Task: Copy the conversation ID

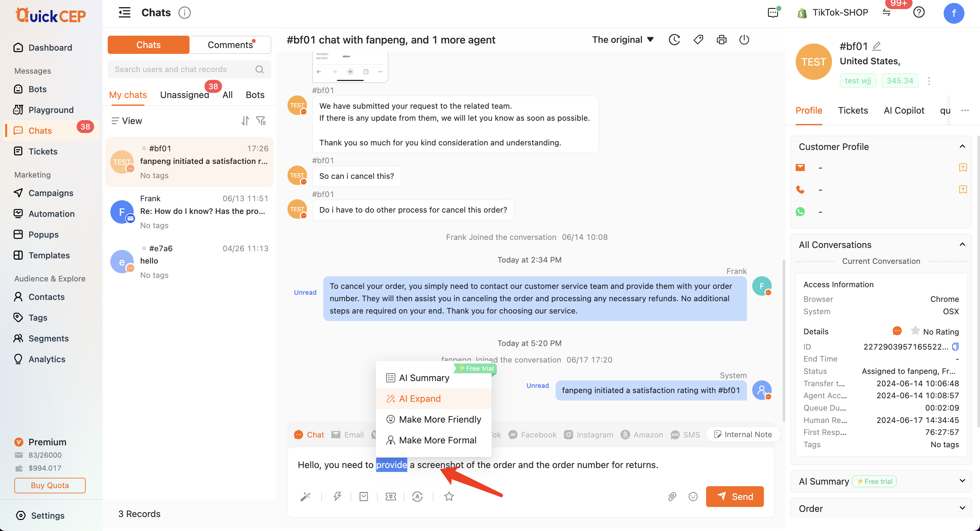Action: tap(955, 347)
